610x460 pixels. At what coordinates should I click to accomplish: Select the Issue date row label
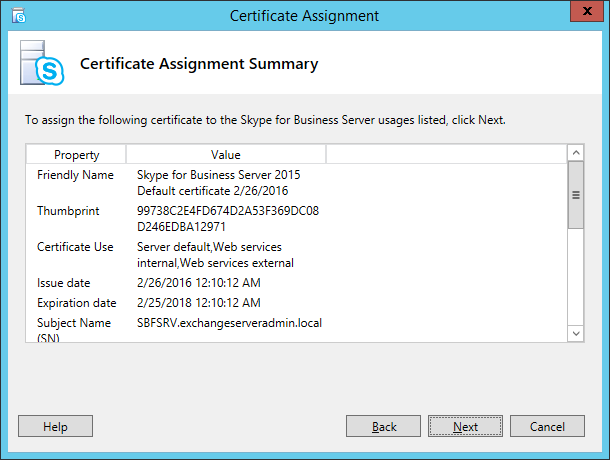click(63, 283)
